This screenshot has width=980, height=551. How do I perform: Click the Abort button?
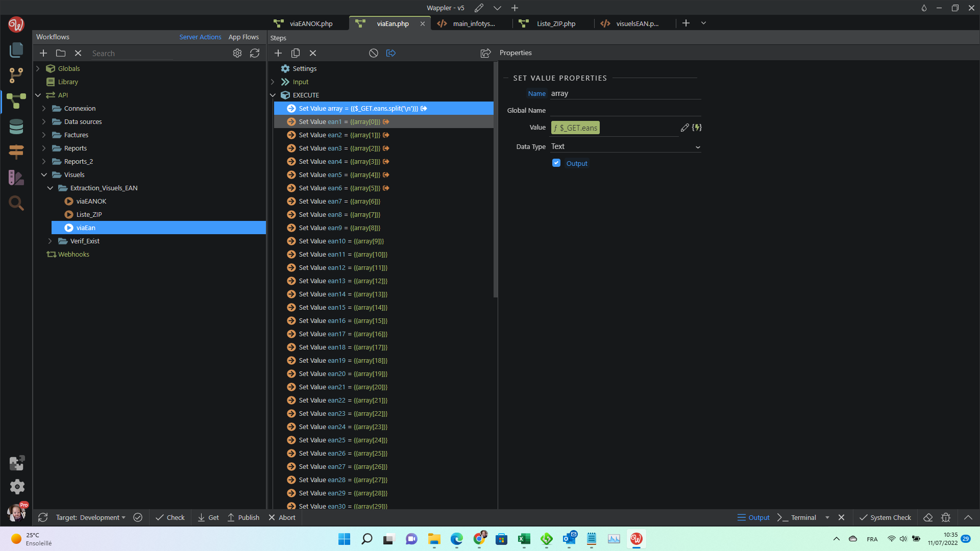(282, 517)
